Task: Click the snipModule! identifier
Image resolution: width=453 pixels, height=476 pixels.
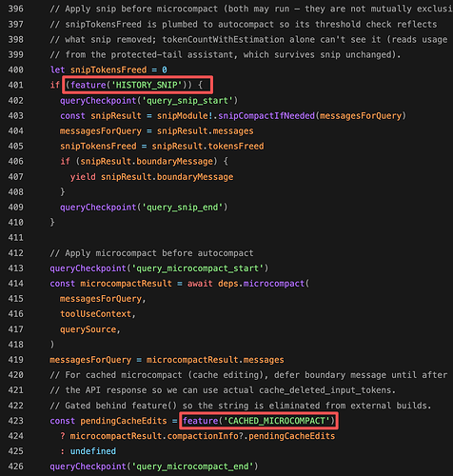Action: coord(185,116)
